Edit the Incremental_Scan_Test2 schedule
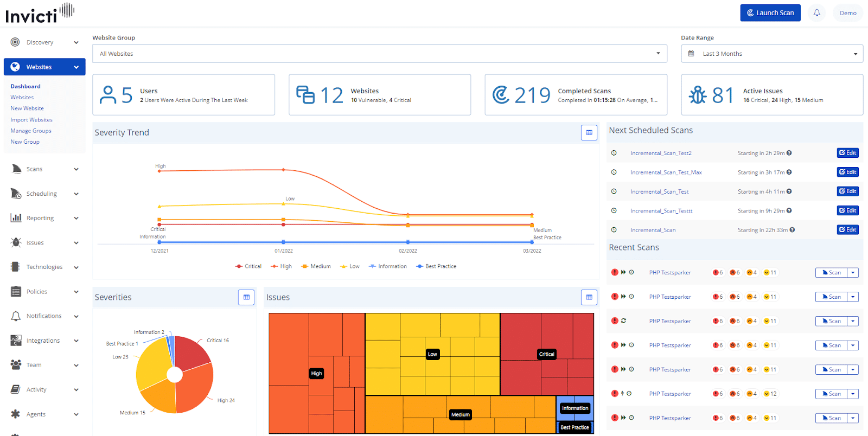868x436 pixels. [x=848, y=153]
